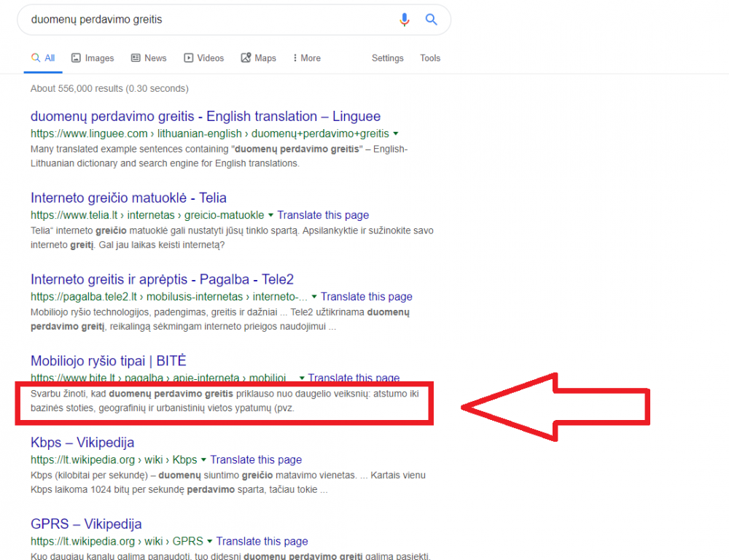Click the BITĖ result snippet starting Svarbu žinoti
Image resolution: width=729 pixels, height=560 pixels.
[225, 401]
